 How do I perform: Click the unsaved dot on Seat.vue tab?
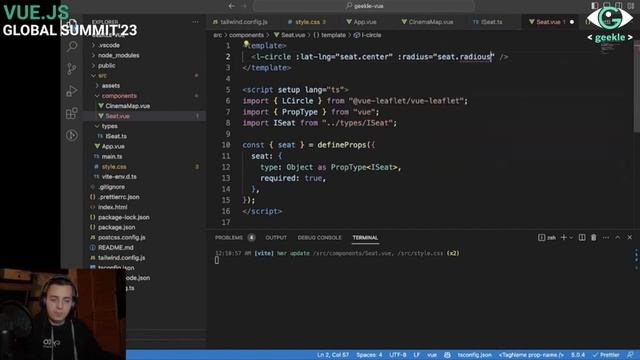(572, 22)
